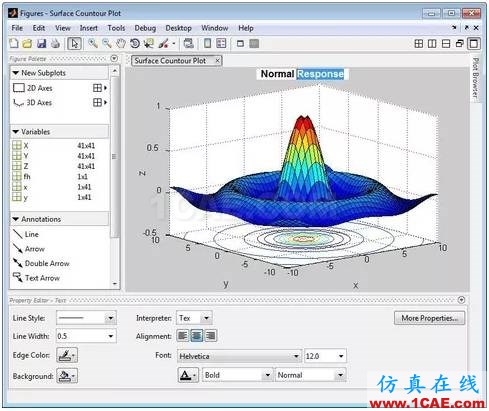Image resolution: width=489 pixels, height=411 pixels.
Task: Activate the Rotate 3D tool
Action: pyautogui.click(x=135, y=43)
